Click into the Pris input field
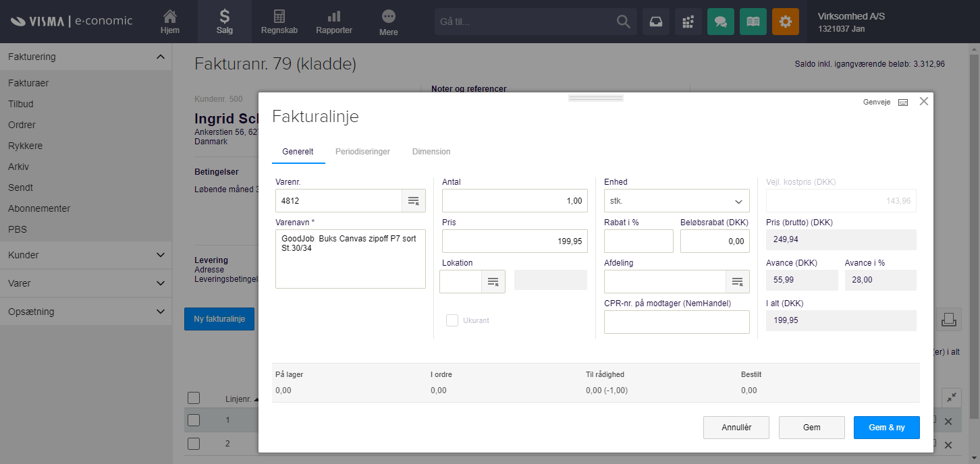This screenshot has height=464, width=980. [514, 241]
